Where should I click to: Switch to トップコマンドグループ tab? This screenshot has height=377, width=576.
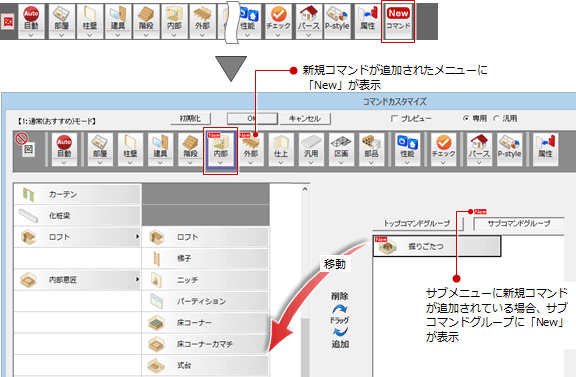coord(417,223)
